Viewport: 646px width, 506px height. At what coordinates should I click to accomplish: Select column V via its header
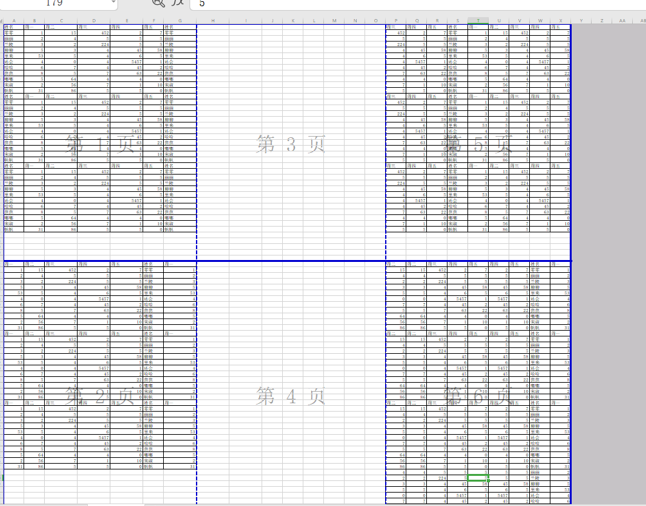(520, 21)
